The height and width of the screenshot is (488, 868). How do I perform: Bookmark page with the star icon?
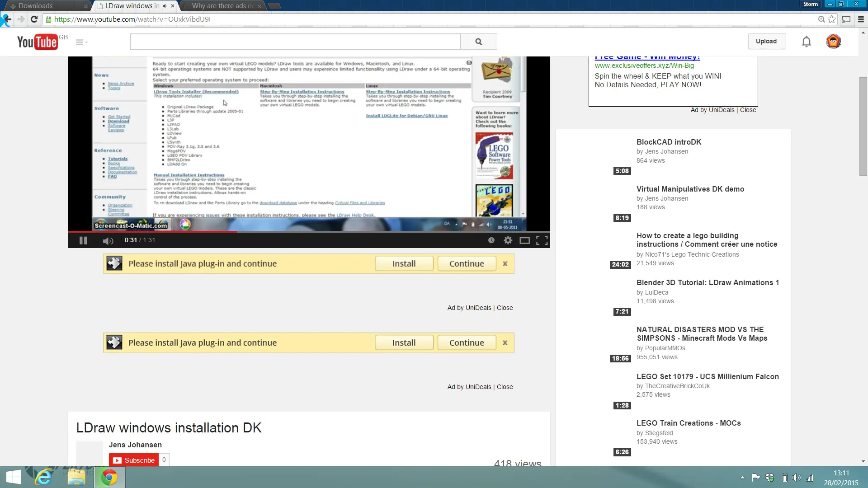coord(831,19)
